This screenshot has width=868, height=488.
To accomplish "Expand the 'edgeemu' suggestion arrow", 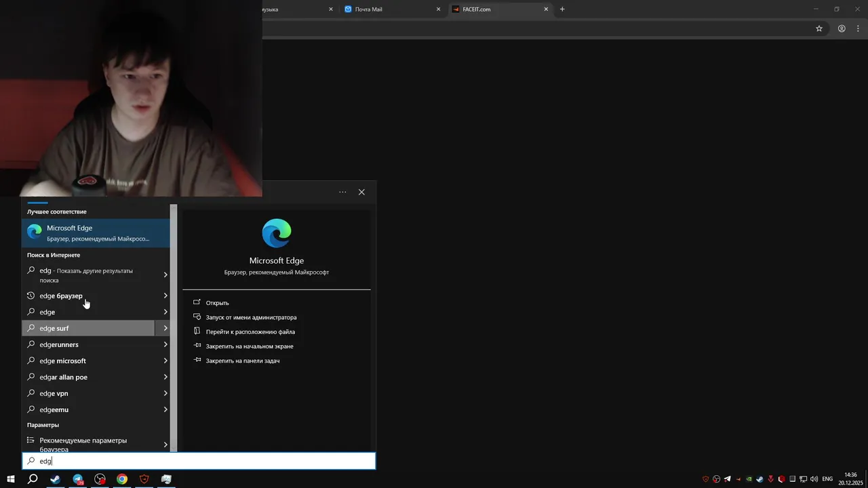I will pyautogui.click(x=165, y=409).
